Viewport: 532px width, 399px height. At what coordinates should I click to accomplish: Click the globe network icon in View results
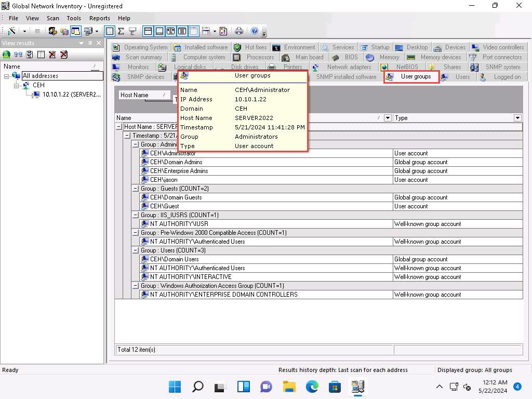point(7,54)
